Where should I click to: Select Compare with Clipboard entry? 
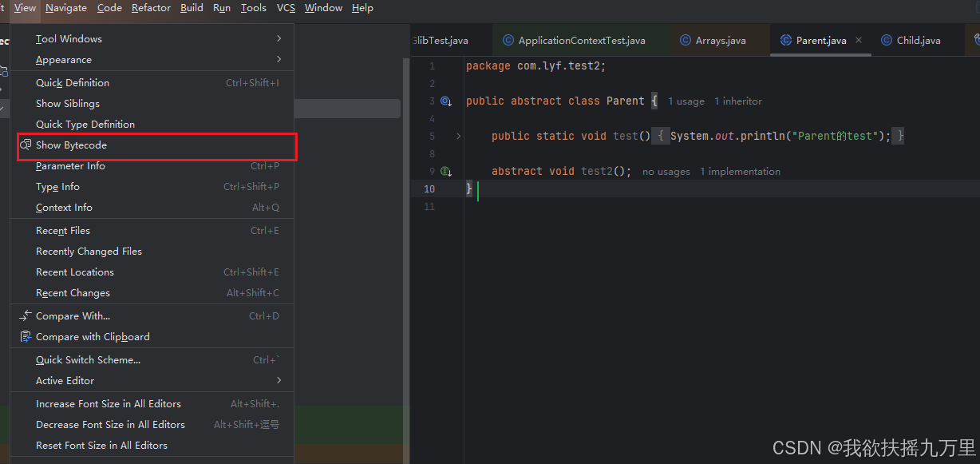pos(152,336)
